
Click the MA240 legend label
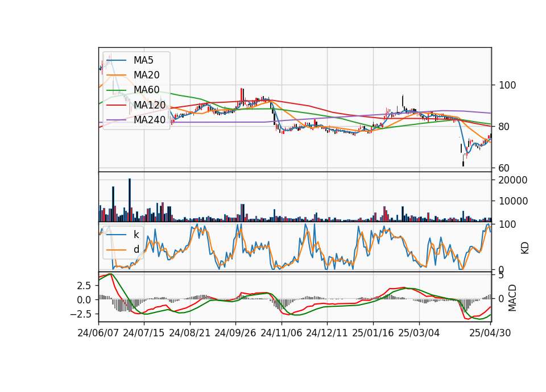[x=150, y=120]
